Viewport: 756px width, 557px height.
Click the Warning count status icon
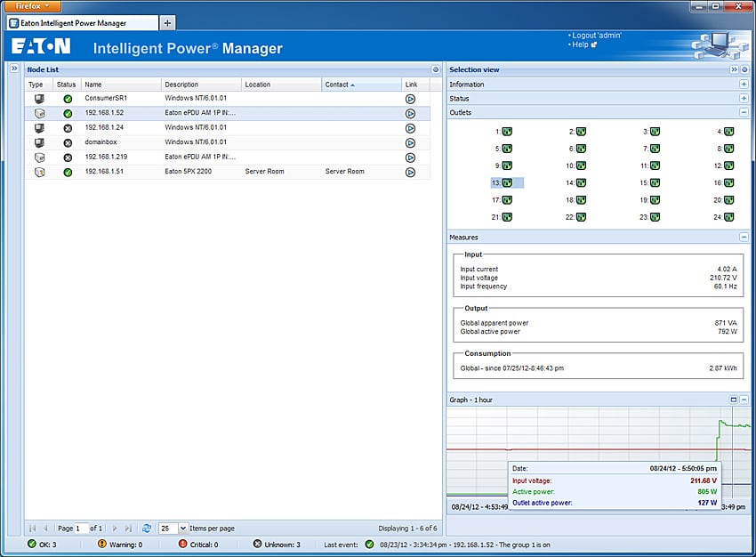pos(101,544)
